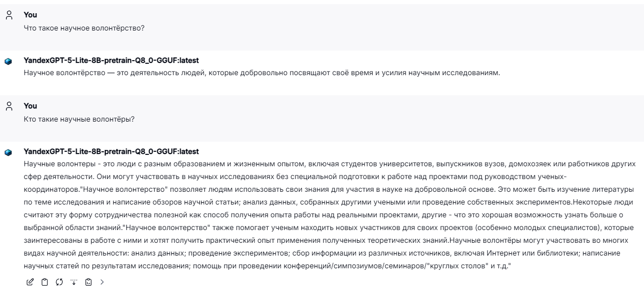Expand more actions with the right chevron
Screen dimensions: 644x292
[x=102, y=282]
